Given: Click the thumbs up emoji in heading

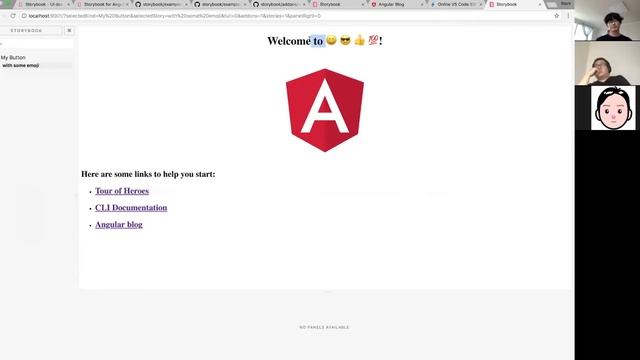Looking at the screenshot, I should [x=360, y=40].
